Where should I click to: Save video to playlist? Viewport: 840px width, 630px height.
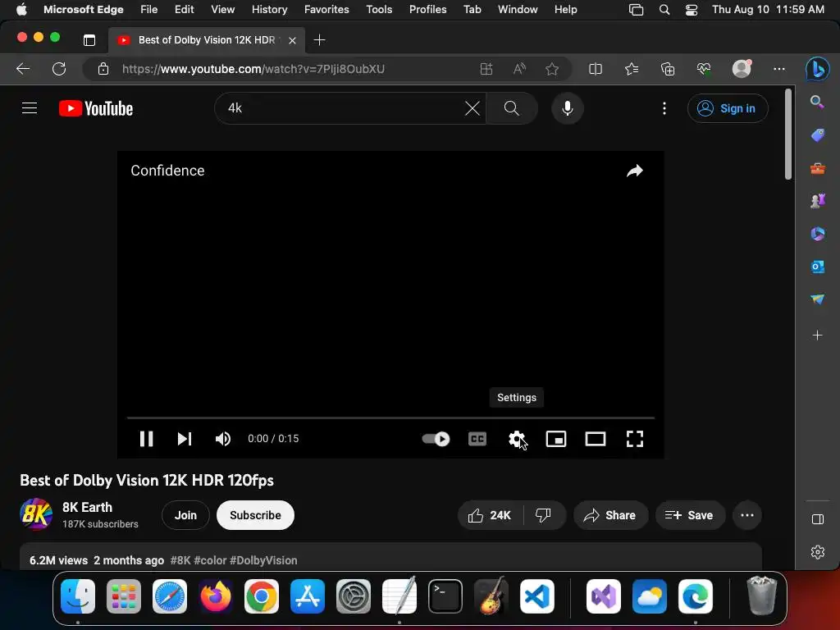coord(690,515)
